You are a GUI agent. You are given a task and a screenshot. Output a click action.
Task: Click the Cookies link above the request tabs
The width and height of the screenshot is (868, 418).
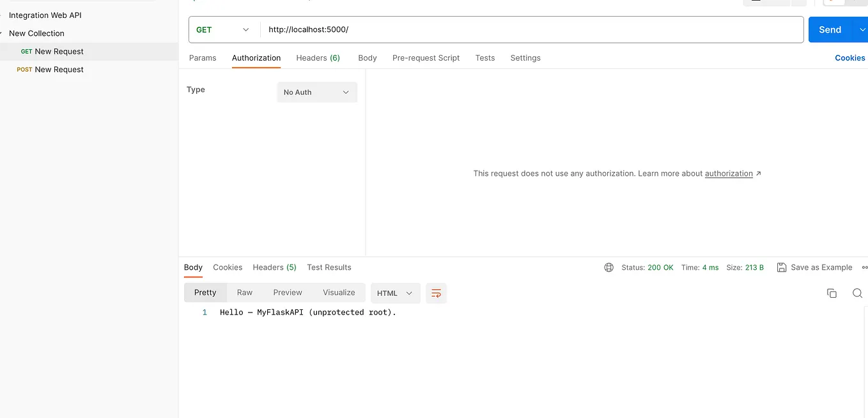click(x=849, y=58)
